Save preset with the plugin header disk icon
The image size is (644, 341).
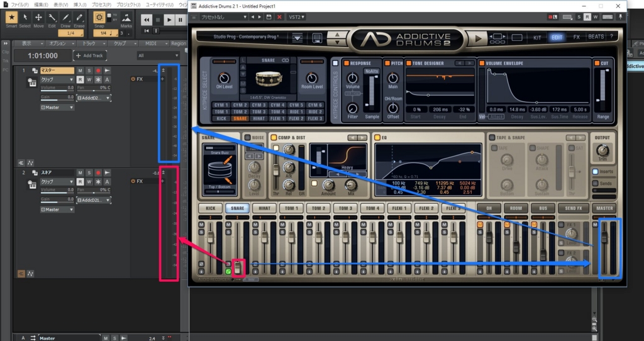pos(269,17)
